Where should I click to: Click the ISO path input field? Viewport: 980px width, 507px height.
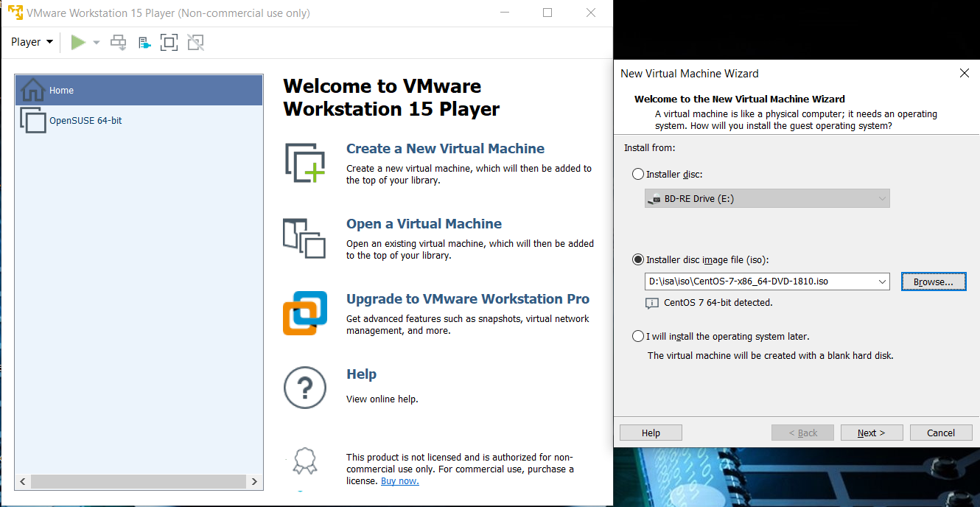point(760,282)
